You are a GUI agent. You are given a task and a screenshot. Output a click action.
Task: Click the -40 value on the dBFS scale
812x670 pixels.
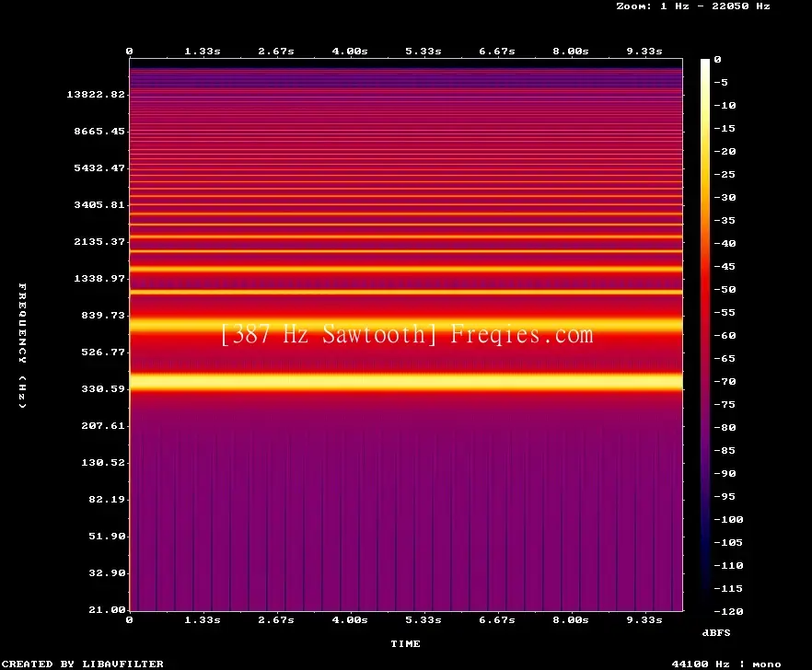(725, 243)
